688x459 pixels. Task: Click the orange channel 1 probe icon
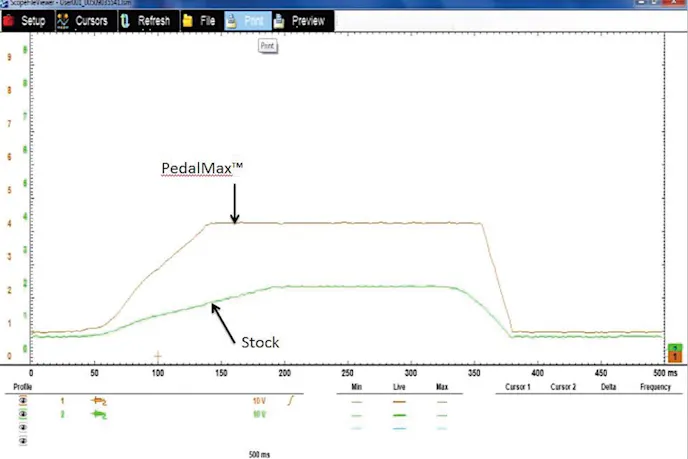(x=99, y=400)
